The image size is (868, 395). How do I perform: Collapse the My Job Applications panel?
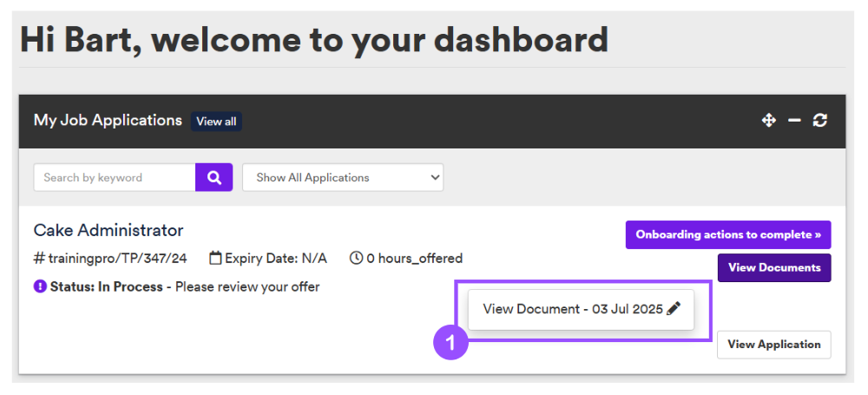pyautogui.click(x=794, y=120)
